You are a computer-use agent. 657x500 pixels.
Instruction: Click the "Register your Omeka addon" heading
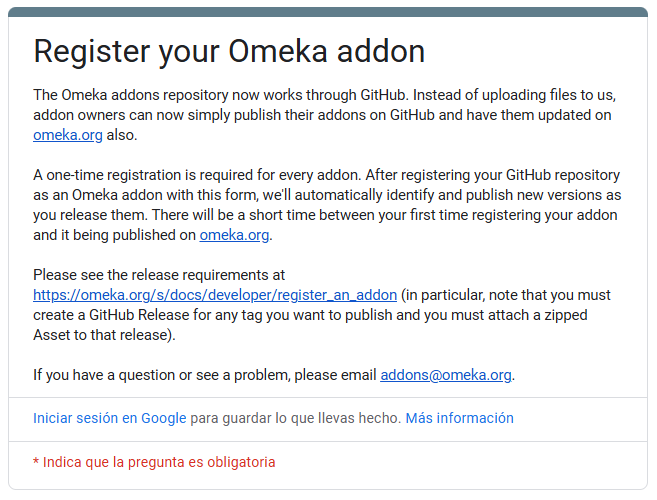[229, 52]
